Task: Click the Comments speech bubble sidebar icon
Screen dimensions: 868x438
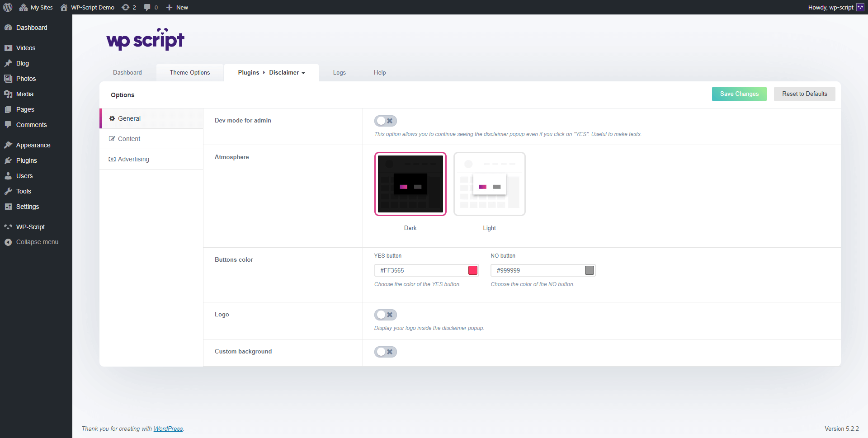Action: pos(8,125)
